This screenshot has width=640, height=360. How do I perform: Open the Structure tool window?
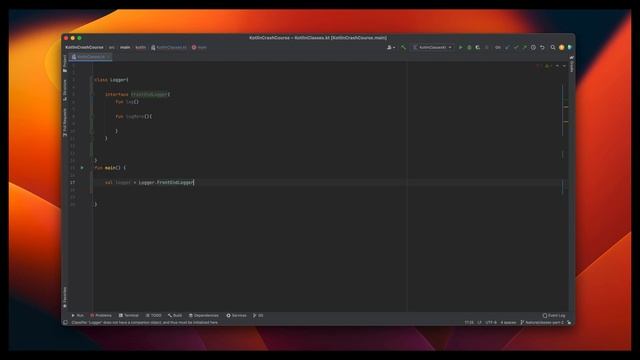[x=65, y=90]
